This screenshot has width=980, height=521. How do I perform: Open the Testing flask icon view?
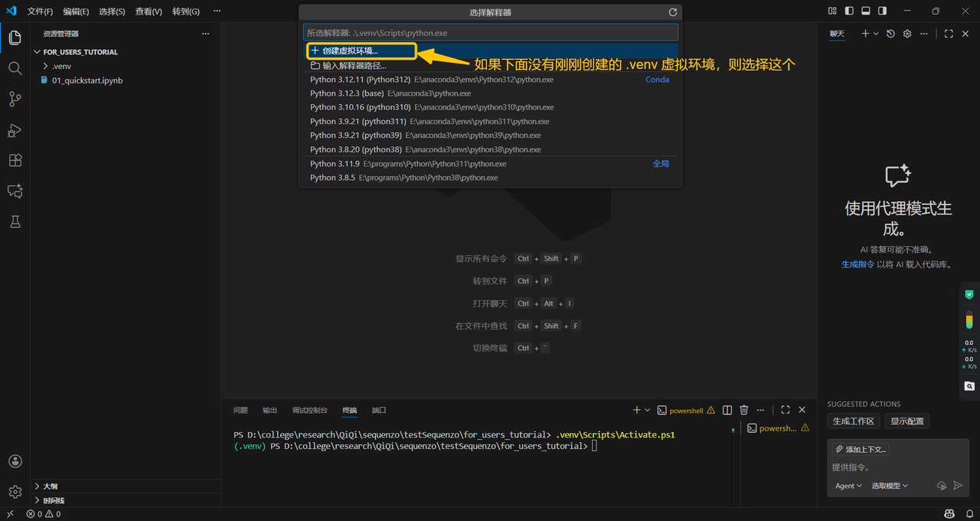click(x=15, y=222)
